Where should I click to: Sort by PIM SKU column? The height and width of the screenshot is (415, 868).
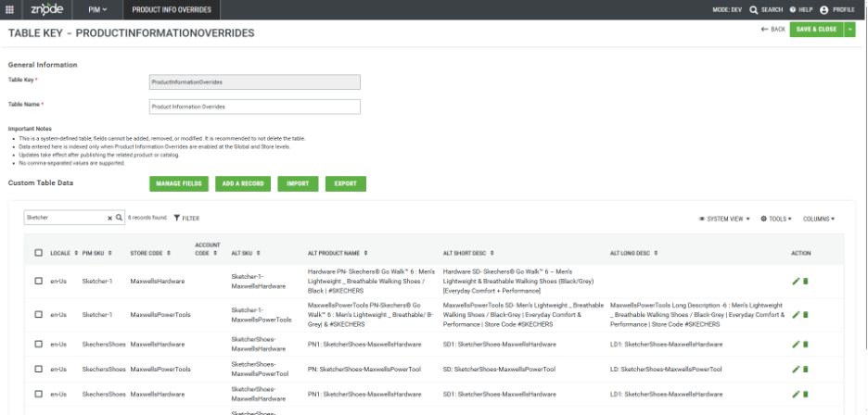tap(109, 253)
